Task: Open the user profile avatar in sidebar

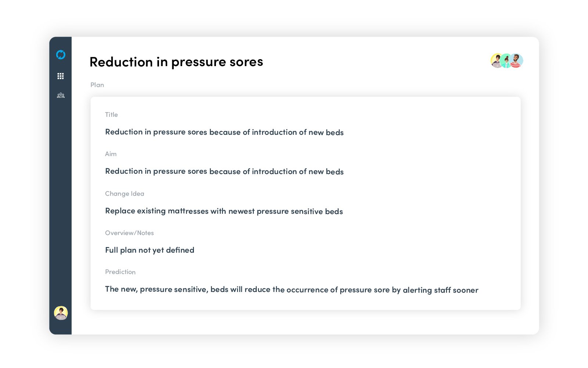Action: pos(61,313)
